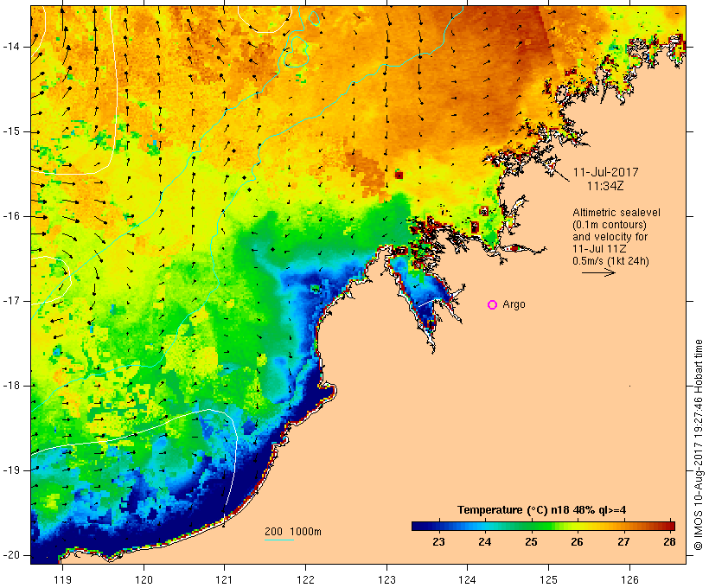Viewport: 709px width, 588px height.
Task: Click the 'and velocity for' caption line
Action: 610,237
